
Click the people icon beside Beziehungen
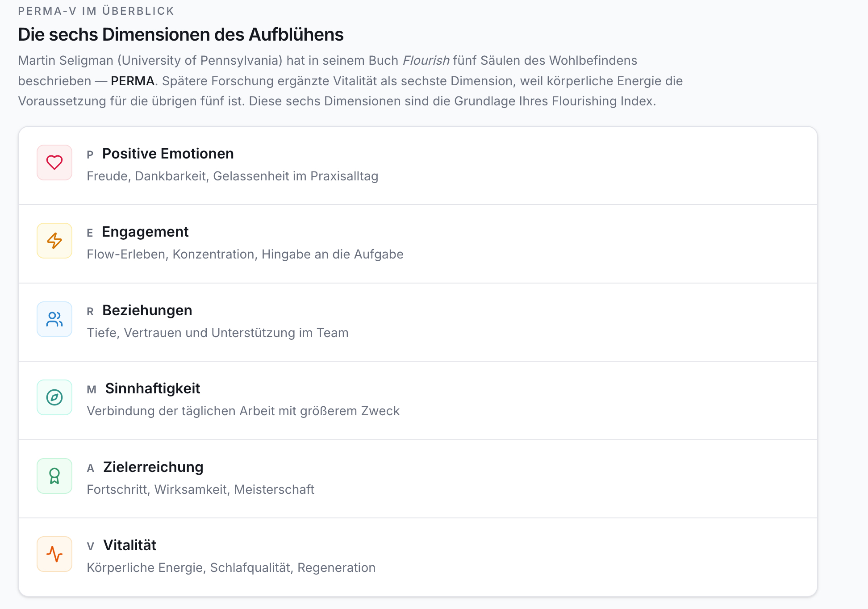54,319
